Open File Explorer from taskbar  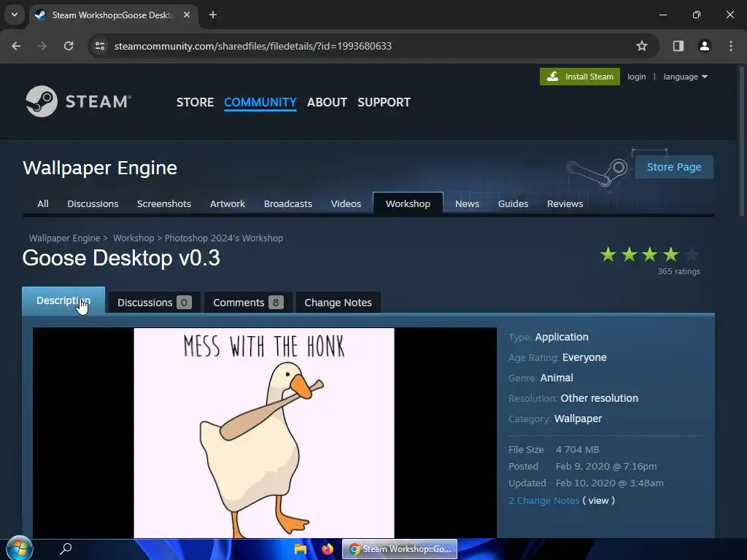tap(300, 549)
